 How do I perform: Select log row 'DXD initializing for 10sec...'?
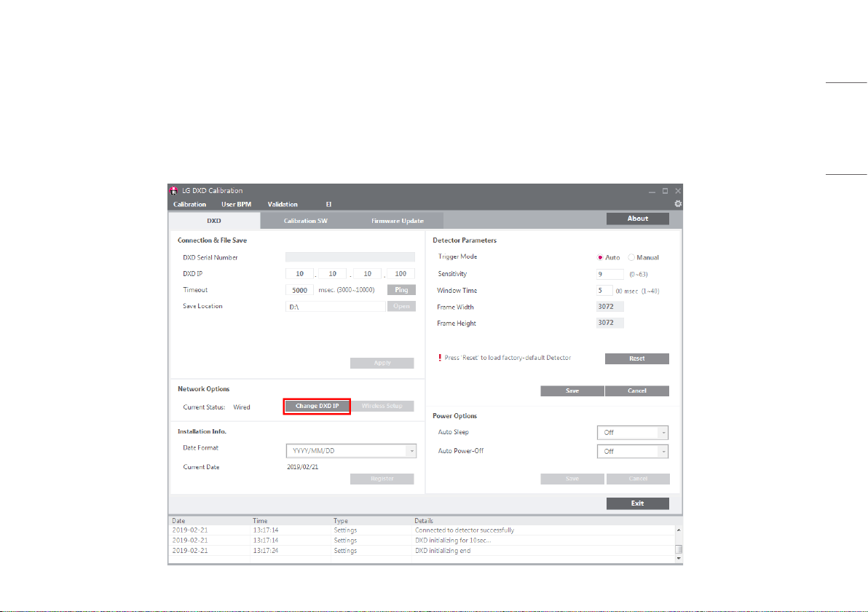422,540
